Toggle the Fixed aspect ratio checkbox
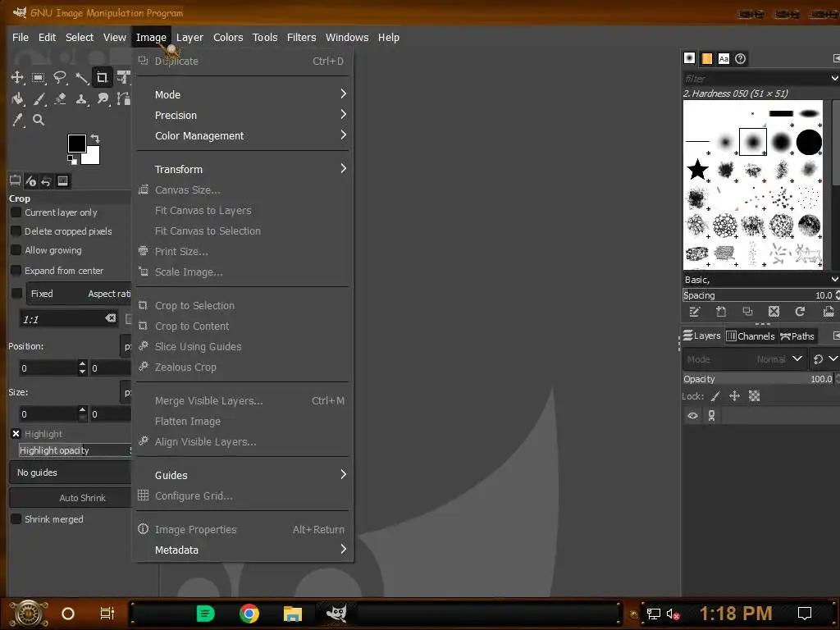Screen dimensions: 840x630 (x=16, y=294)
